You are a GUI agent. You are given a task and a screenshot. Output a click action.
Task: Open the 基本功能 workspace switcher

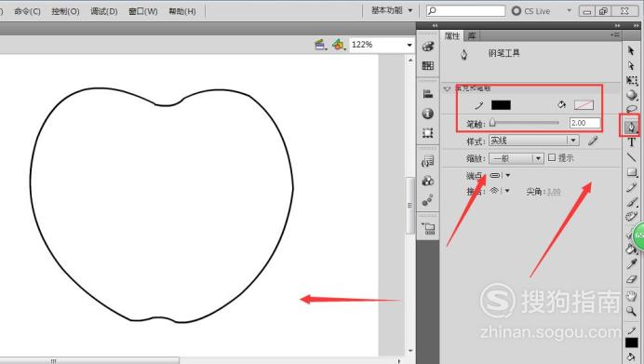tap(392, 10)
